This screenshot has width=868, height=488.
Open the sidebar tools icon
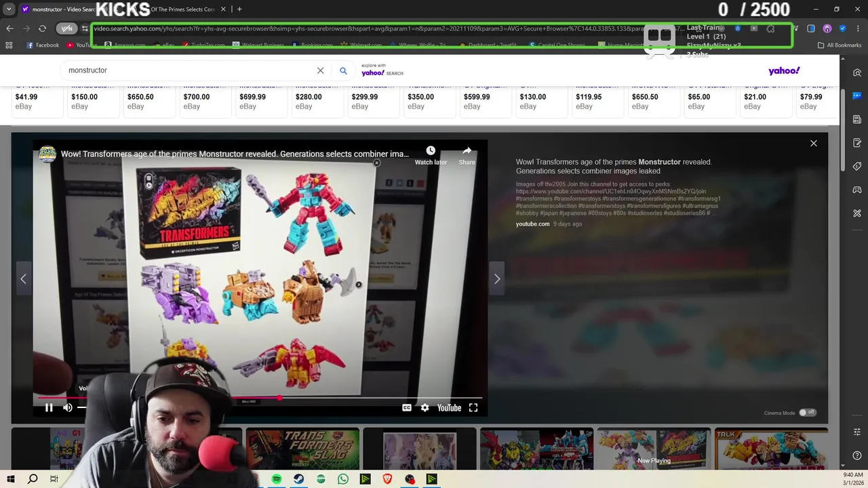click(857, 213)
